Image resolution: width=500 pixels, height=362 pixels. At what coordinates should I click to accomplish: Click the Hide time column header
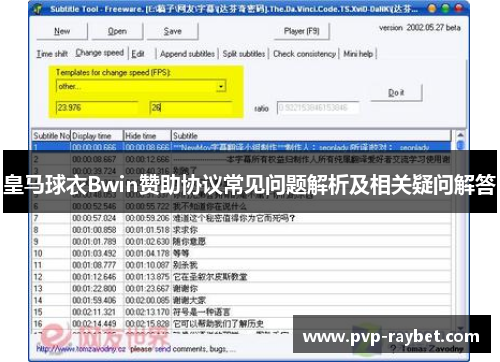click(147, 136)
